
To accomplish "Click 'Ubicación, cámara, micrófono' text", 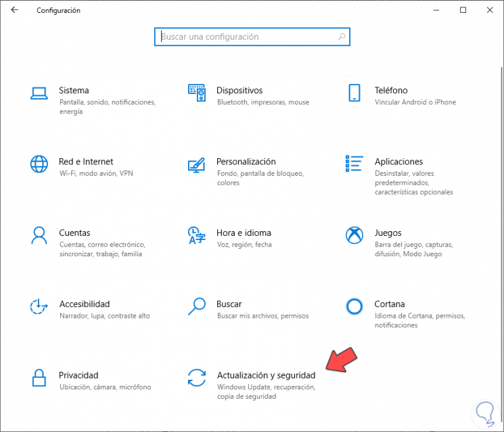I will tap(105, 387).
